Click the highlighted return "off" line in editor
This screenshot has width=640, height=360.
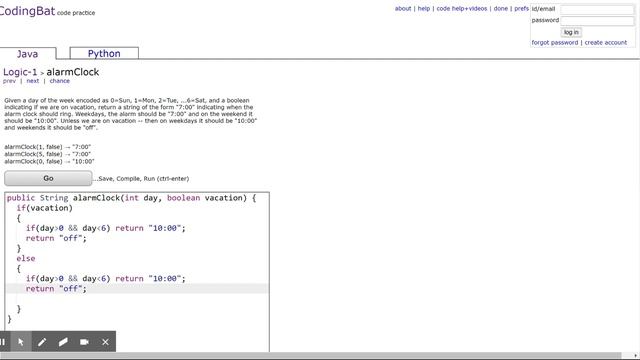click(137, 289)
